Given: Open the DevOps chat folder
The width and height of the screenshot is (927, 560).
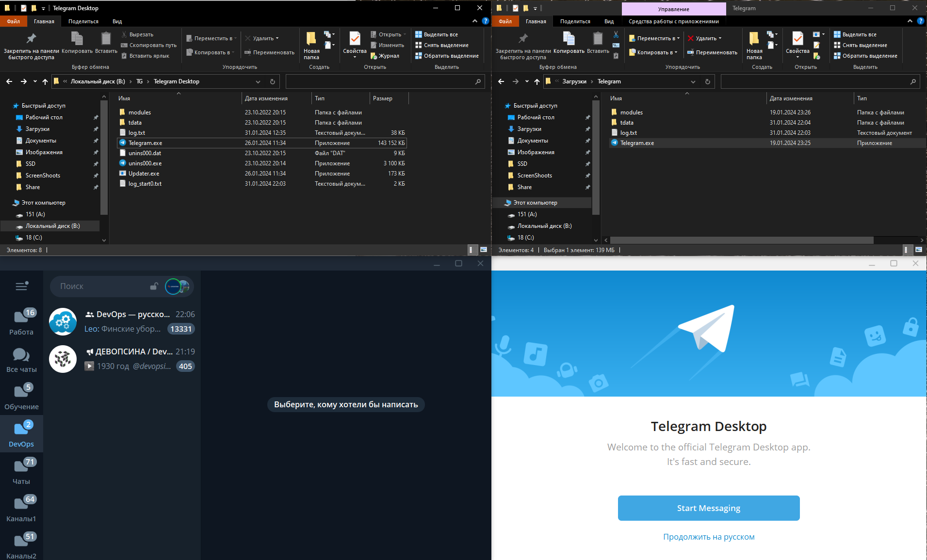Looking at the screenshot, I should point(21,434).
